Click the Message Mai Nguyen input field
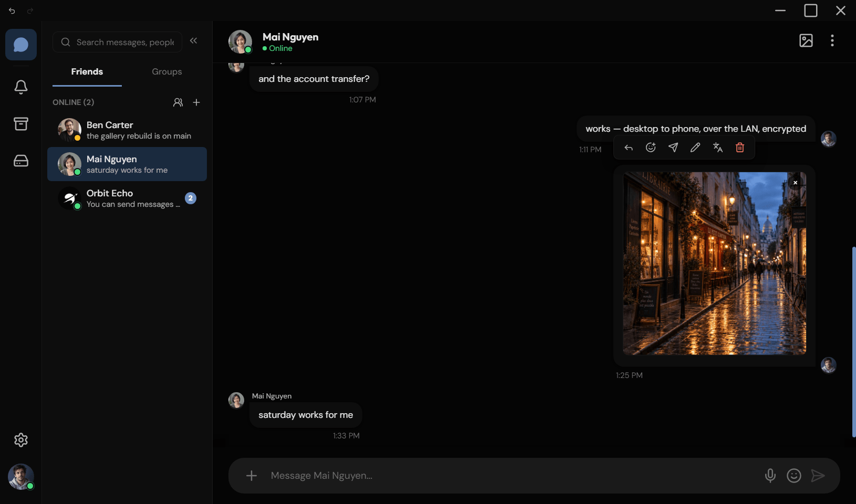856x504 pixels. tap(512, 476)
